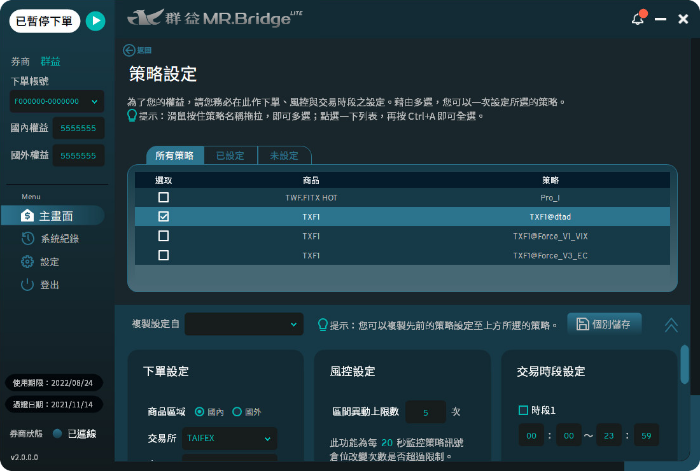The width and height of the screenshot is (700, 471).
Task: Check the TWF.FITX HOT strategy row checkbox
Action: pos(164,198)
